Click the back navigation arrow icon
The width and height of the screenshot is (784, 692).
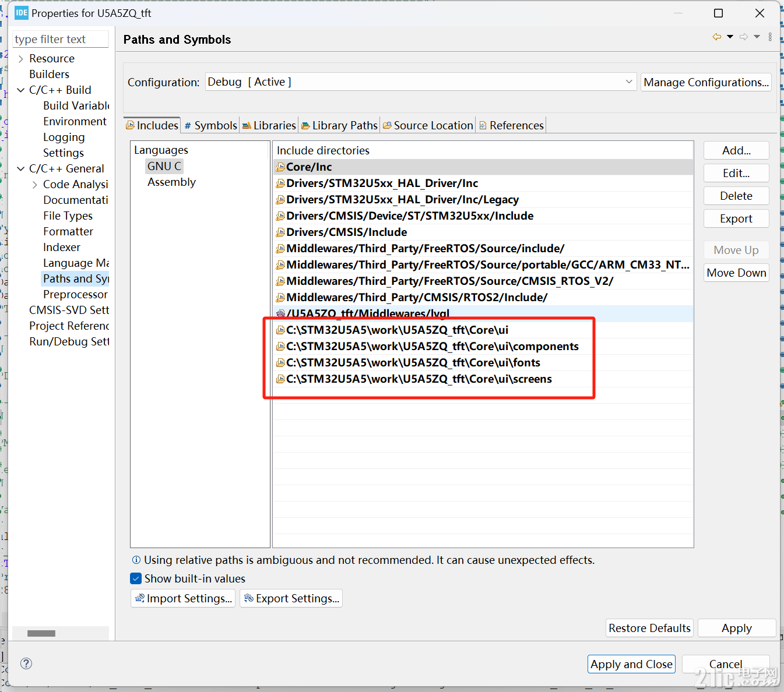(x=717, y=37)
